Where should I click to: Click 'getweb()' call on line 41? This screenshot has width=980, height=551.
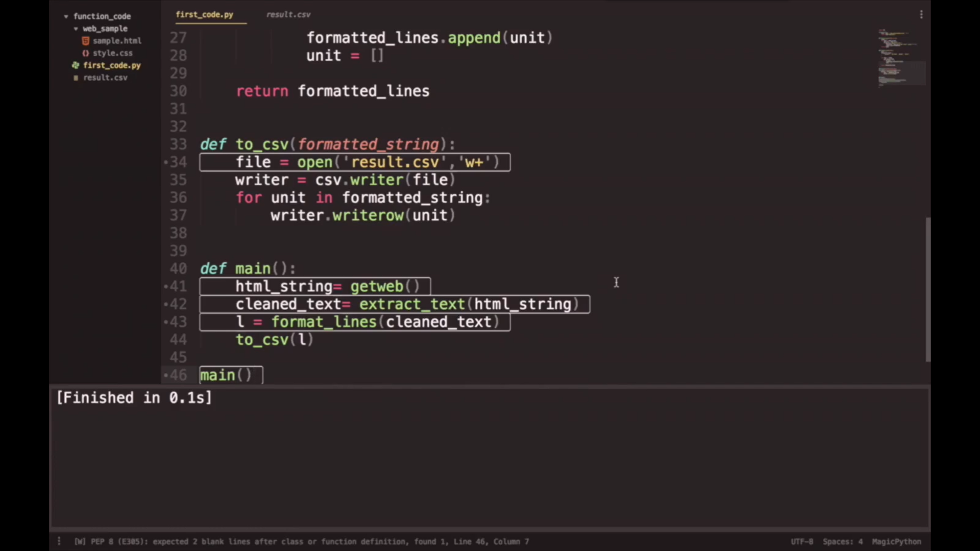(385, 286)
